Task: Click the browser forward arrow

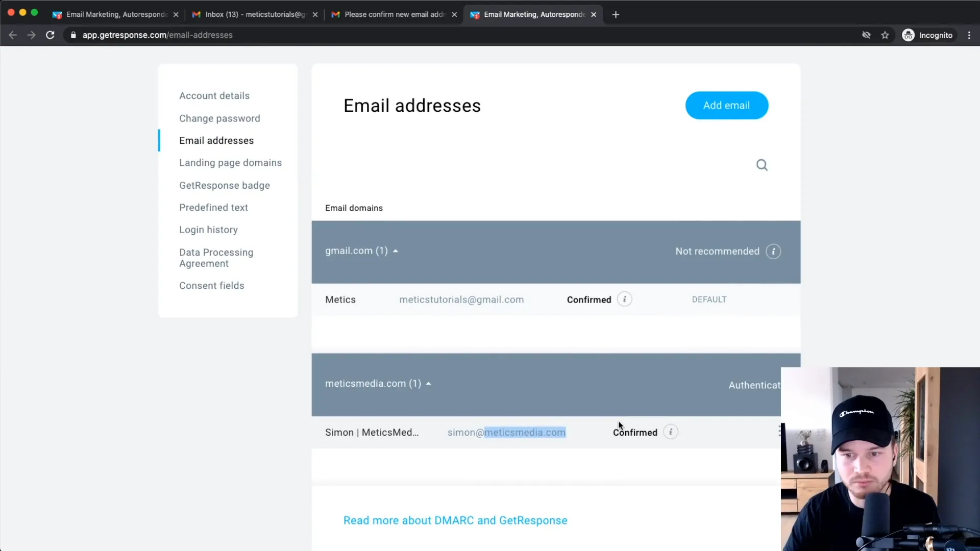Action: (32, 35)
